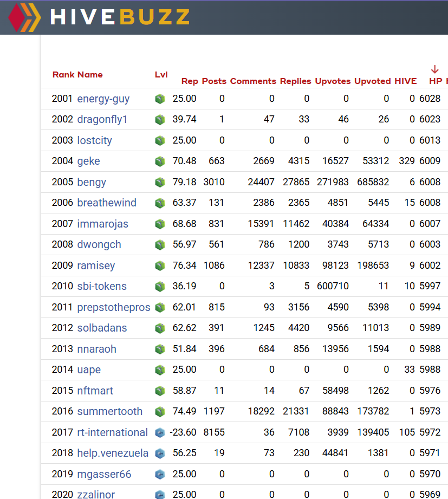Open mgasser66's profile link
This screenshot has height=499, width=448.
[104, 474]
